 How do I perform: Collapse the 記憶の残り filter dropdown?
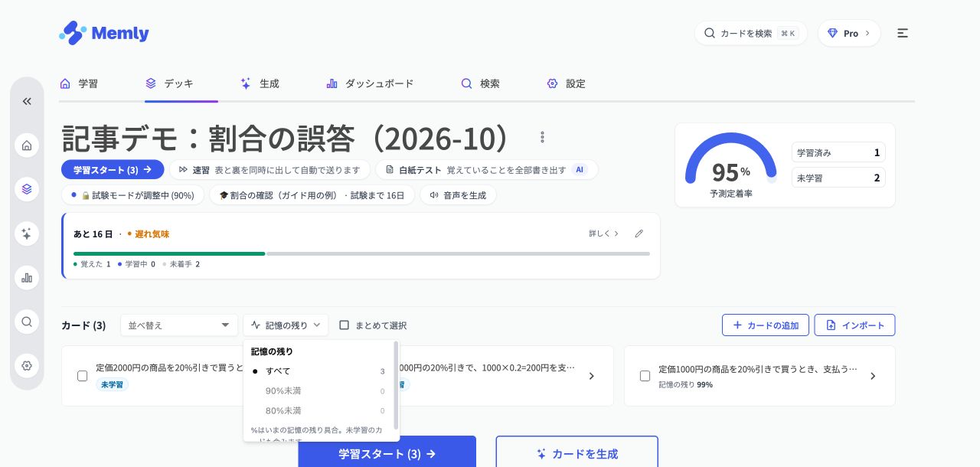pyautogui.click(x=286, y=325)
